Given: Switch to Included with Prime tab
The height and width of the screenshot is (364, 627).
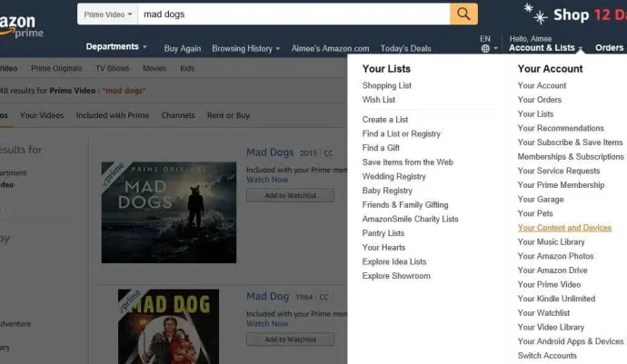Looking at the screenshot, I should pyautogui.click(x=113, y=115).
